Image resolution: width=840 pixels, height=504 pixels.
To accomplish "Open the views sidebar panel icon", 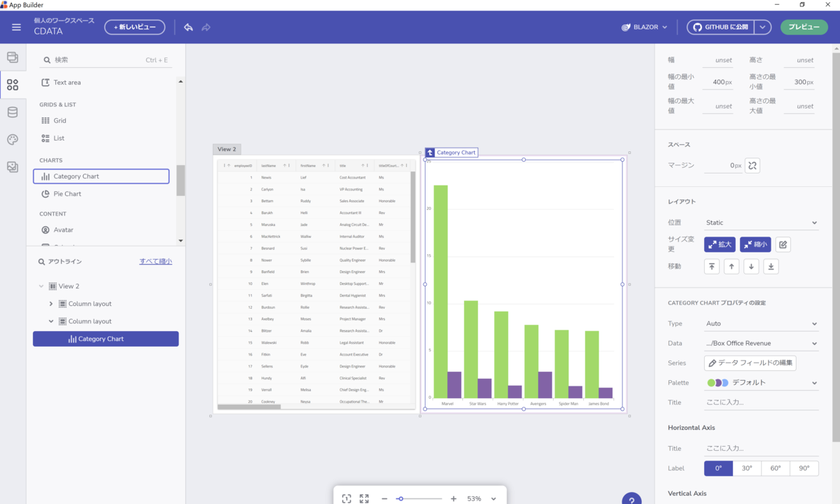I will pyautogui.click(x=13, y=57).
